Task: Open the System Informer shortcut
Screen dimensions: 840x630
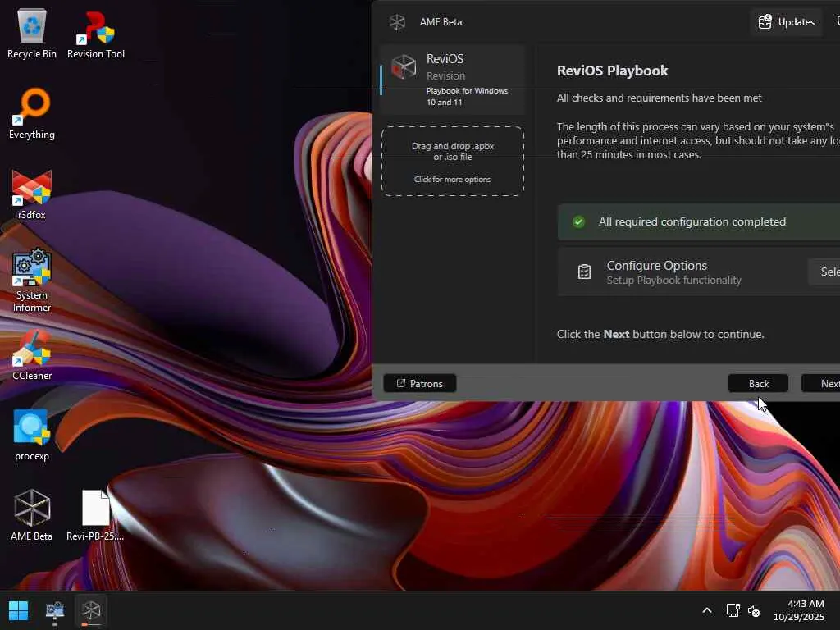Action: [x=32, y=281]
